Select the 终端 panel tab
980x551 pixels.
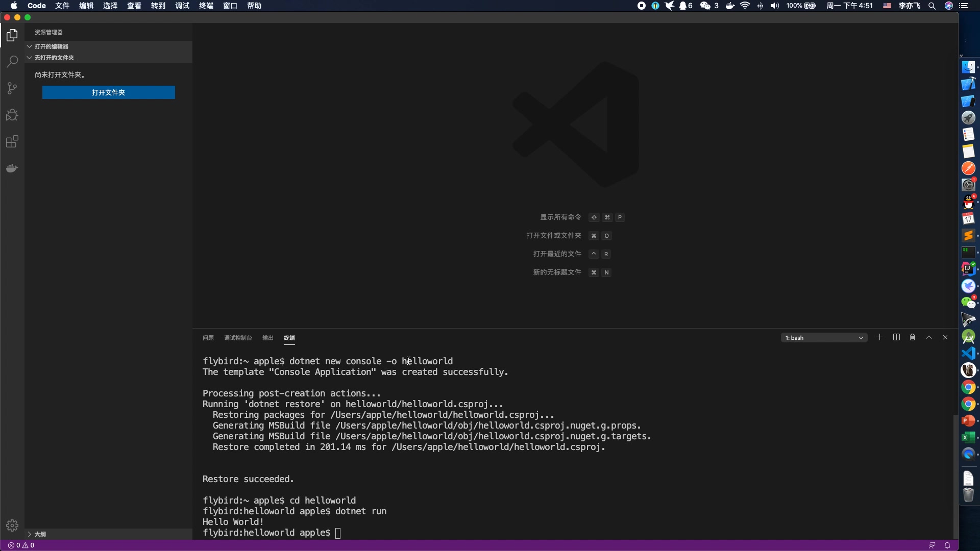(289, 338)
